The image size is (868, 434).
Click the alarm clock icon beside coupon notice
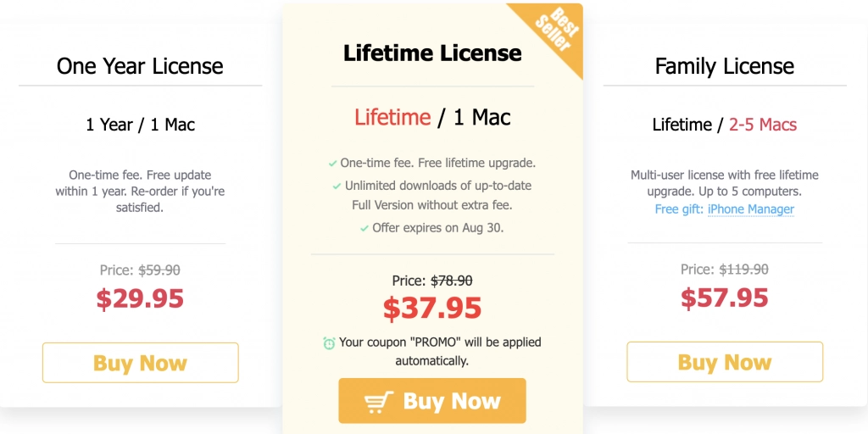point(329,343)
